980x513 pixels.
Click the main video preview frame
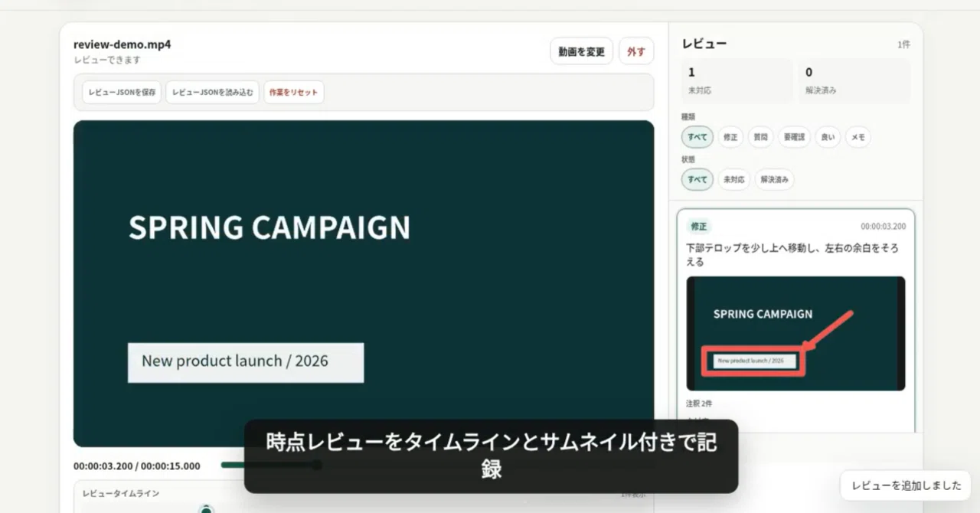364,283
